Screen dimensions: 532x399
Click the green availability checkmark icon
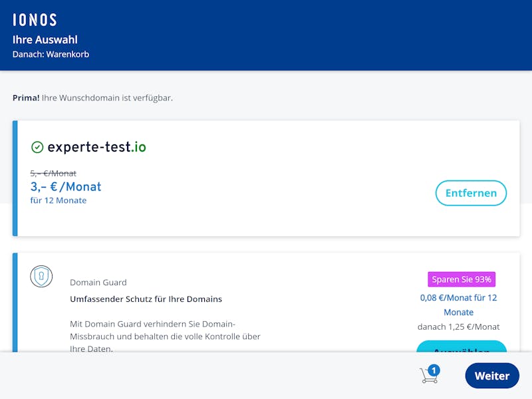[37, 147]
